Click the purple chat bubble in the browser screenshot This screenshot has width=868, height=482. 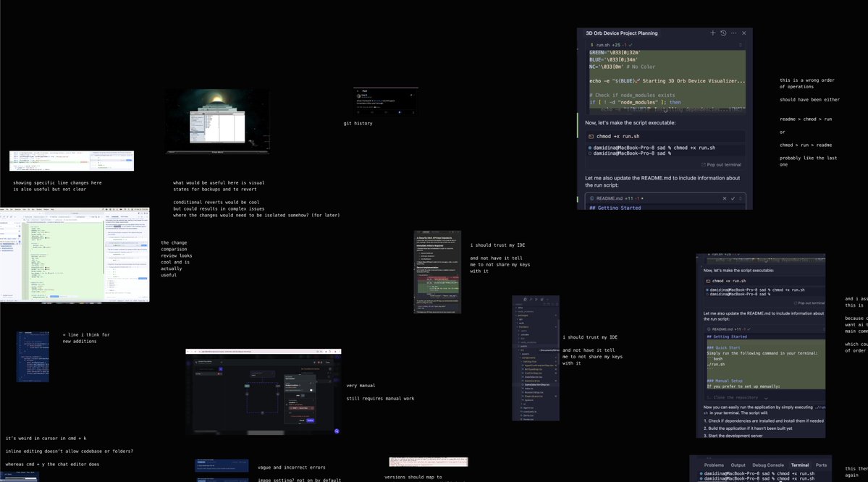coord(337,431)
